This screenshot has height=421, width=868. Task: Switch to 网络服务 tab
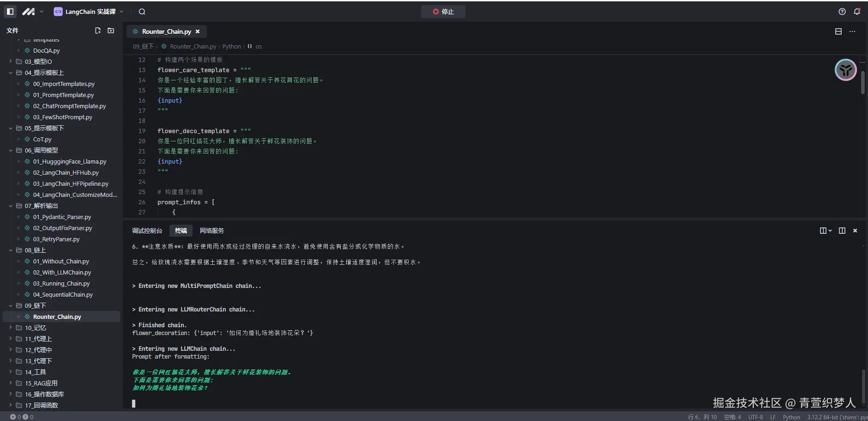click(211, 231)
